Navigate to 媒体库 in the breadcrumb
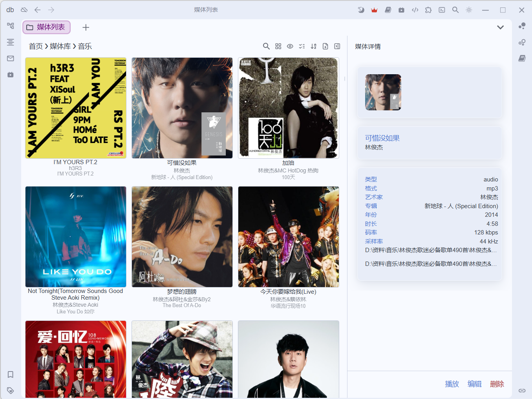The width and height of the screenshot is (532, 399). 60,46
